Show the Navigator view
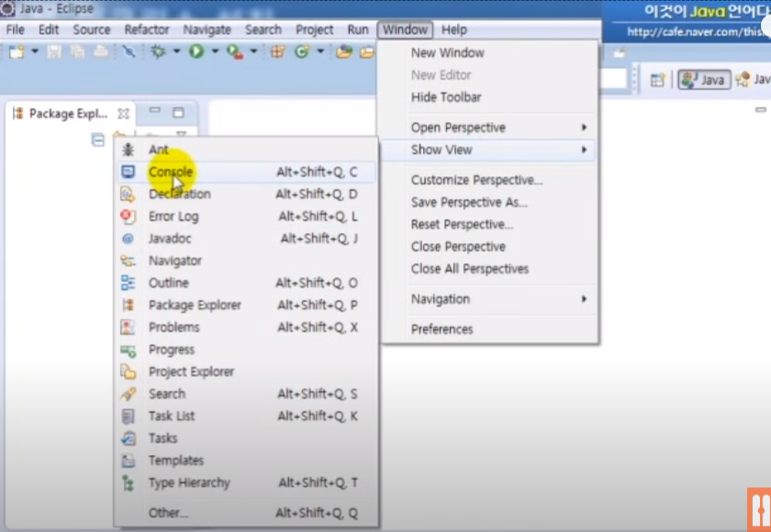This screenshot has height=532, width=771. point(246,260)
